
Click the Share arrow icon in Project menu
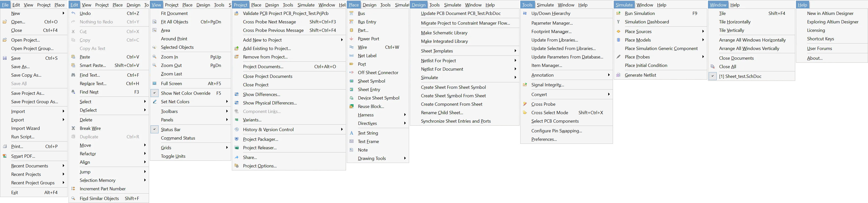tap(237, 157)
